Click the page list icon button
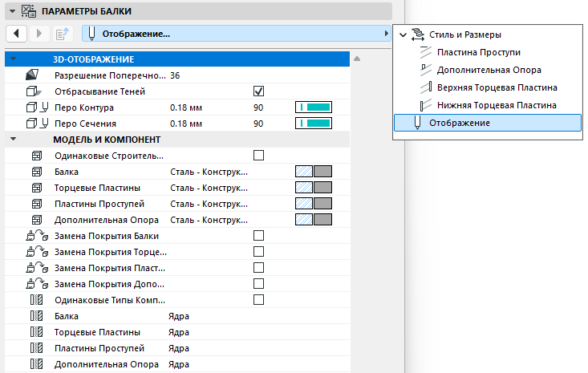 click(62, 34)
